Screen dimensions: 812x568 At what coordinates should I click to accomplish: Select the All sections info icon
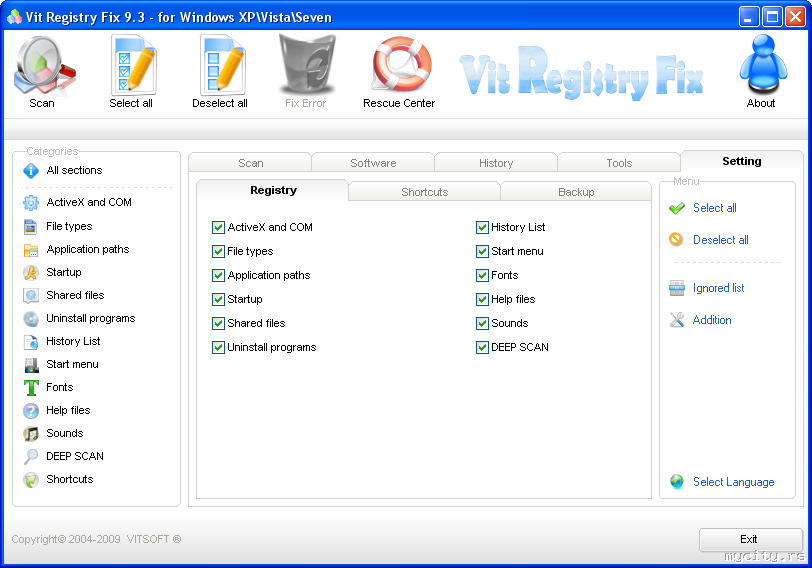tap(31, 170)
